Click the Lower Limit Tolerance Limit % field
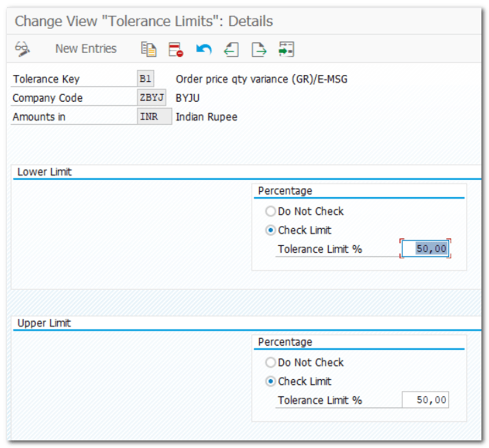The height and width of the screenshot is (448, 489). click(x=425, y=249)
